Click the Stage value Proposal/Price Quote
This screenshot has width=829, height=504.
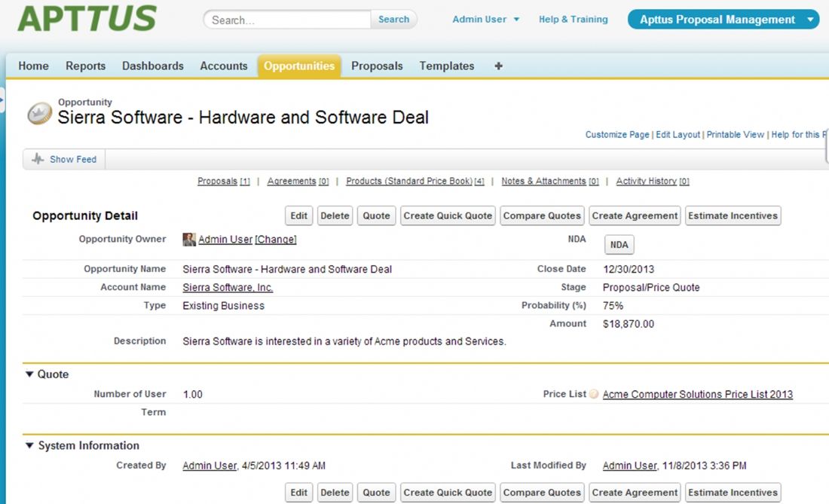click(651, 287)
